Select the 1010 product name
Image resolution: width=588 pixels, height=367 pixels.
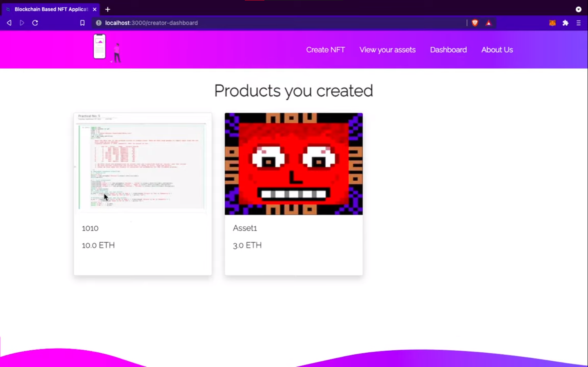[x=90, y=228]
